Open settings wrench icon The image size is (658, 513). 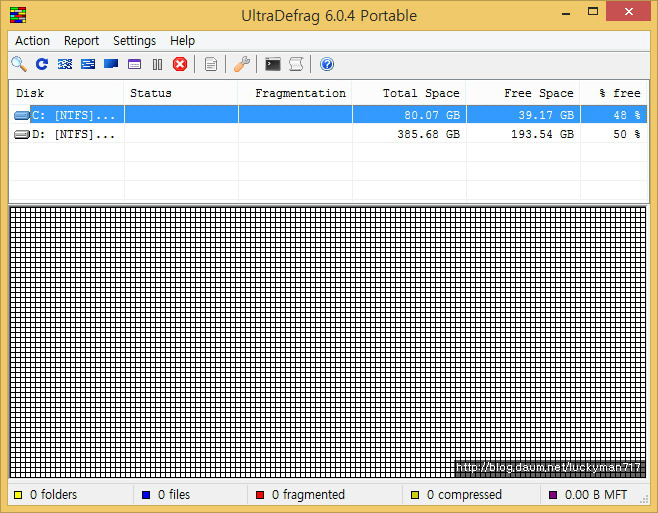tap(242, 64)
